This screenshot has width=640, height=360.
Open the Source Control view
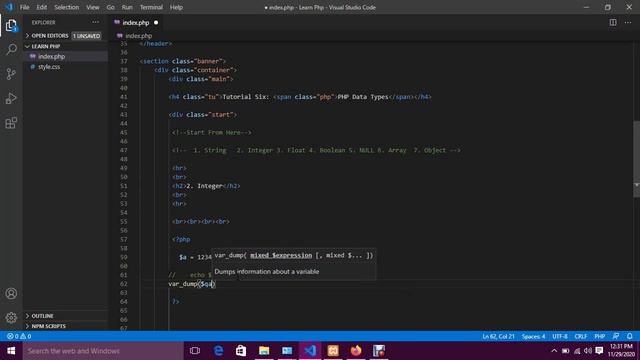pos(11,74)
